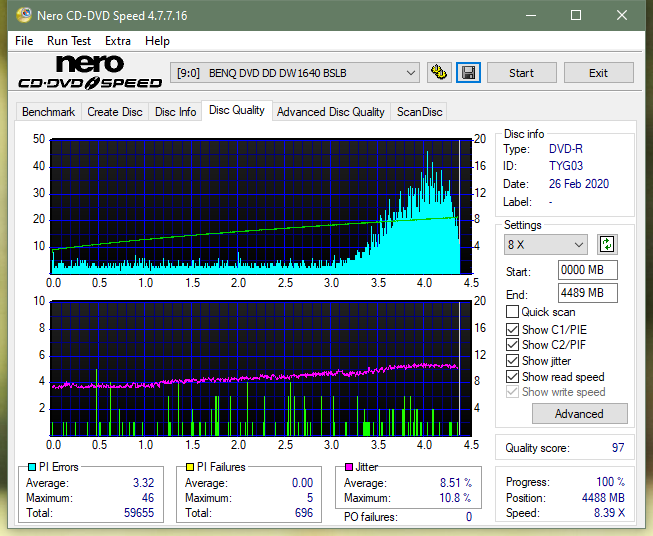This screenshot has width=653, height=536.
Task: Click the Position 4488 MB value
Action: pyautogui.click(x=603, y=498)
